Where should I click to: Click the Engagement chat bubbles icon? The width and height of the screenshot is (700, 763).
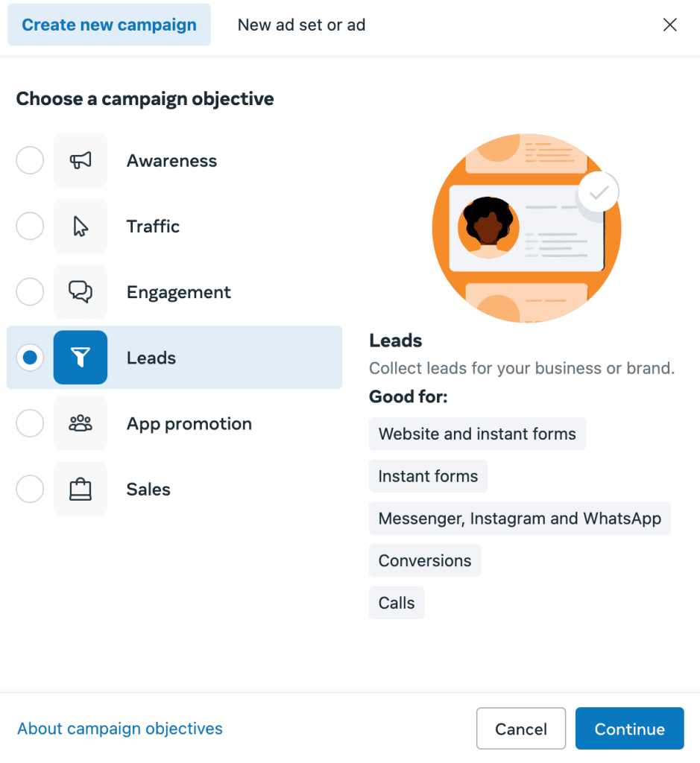pyautogui.click(x=81, y=291)
